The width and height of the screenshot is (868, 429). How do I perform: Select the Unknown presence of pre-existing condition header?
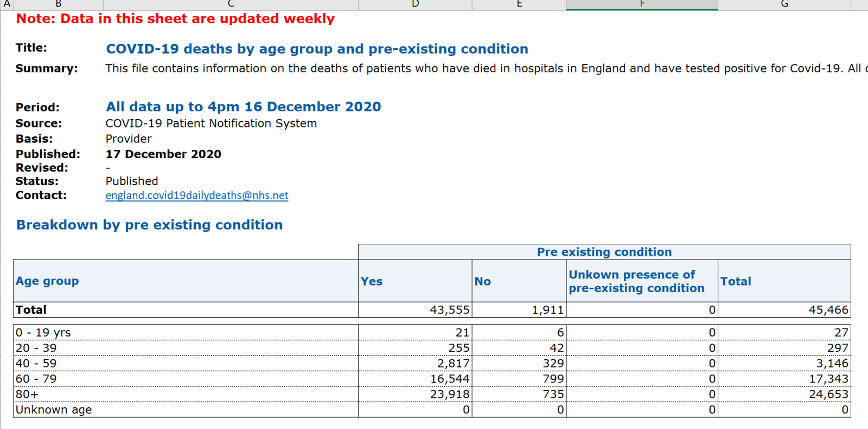(636, 281)
